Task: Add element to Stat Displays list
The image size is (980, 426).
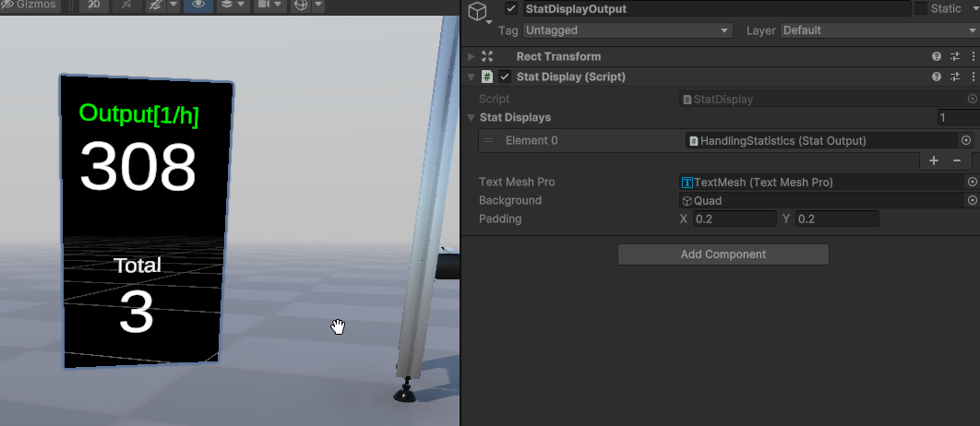Action: coord(934,161)
